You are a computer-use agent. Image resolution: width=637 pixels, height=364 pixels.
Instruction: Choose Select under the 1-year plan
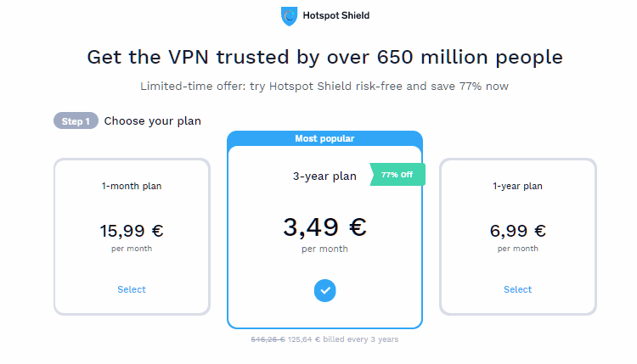click(x=517, y=289)
